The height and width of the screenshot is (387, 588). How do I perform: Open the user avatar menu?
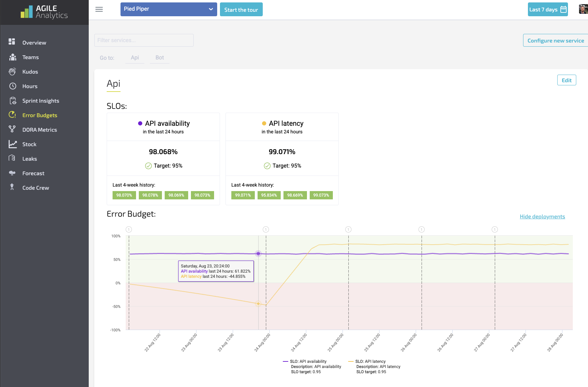pos(583,9)
